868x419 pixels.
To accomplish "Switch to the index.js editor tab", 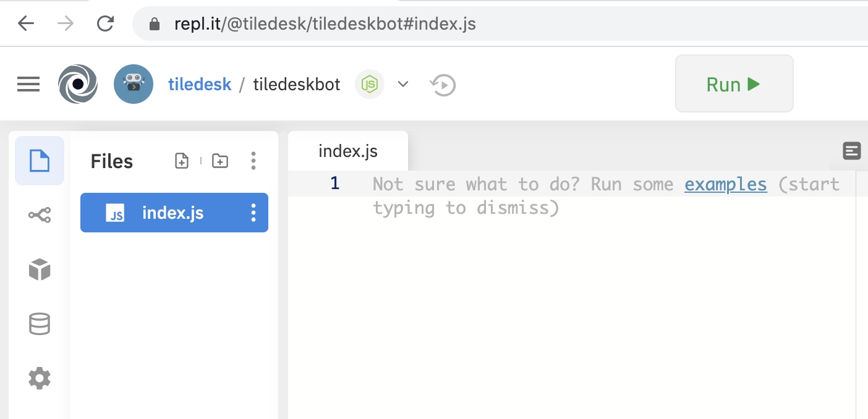I will (347, 151).
